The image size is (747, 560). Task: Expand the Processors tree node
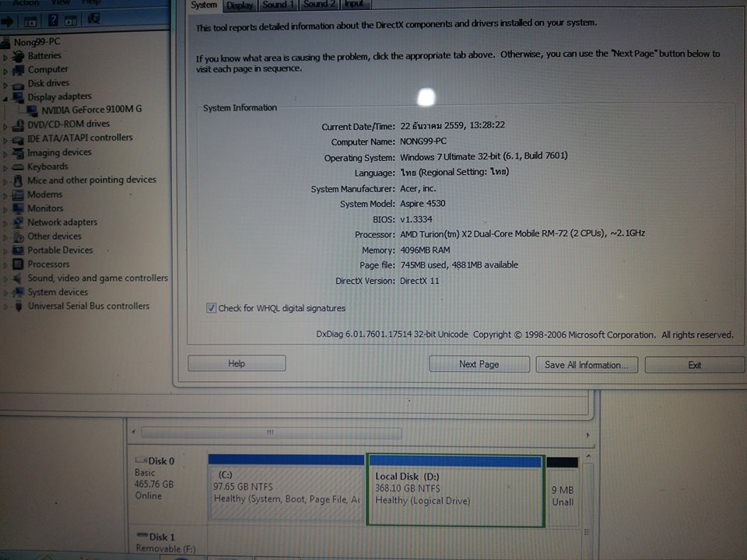[x=5, y=265]
